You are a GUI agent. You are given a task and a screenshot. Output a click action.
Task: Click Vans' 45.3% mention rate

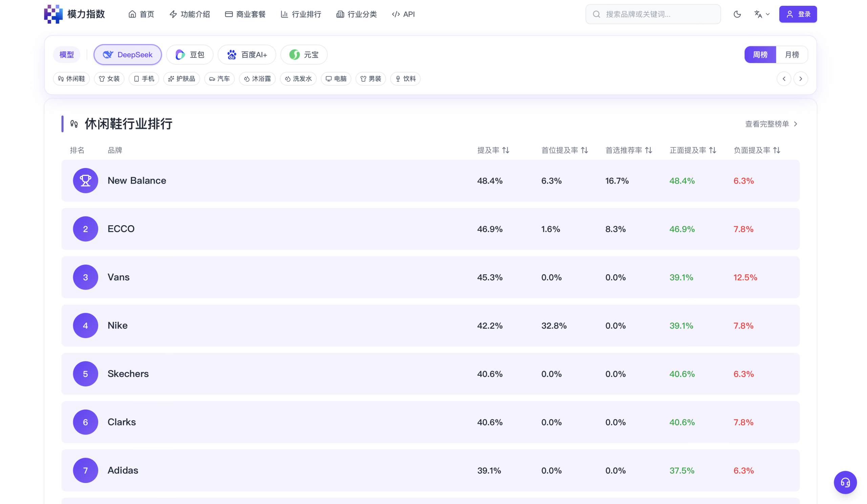[490, 277]
